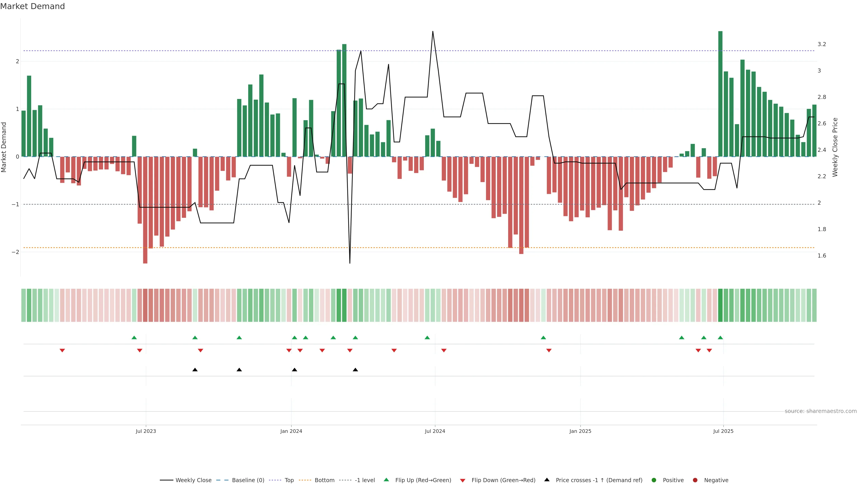868x488 pixels.
Task: Click the Market Demand chart title
Action: pyautogui.click(x=32, y=6)
